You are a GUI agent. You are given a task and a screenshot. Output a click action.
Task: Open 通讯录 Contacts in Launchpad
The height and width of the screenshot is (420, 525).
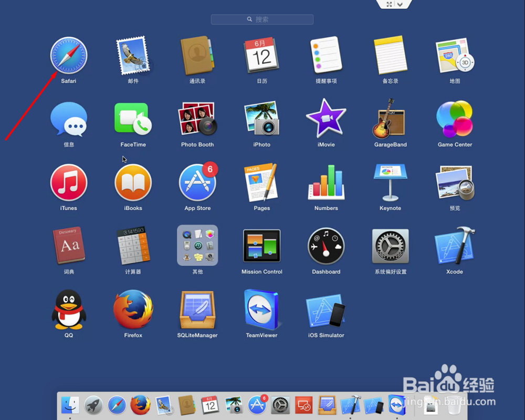coord(197,56)
